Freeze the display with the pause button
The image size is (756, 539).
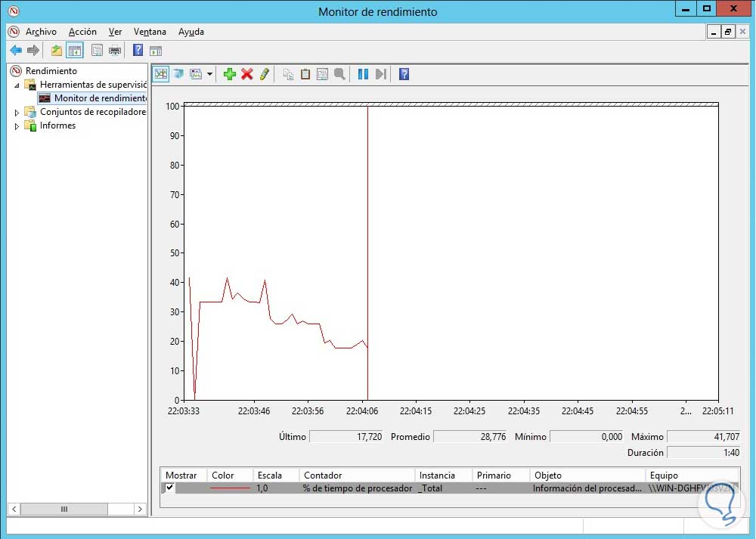tap(363, 74)
